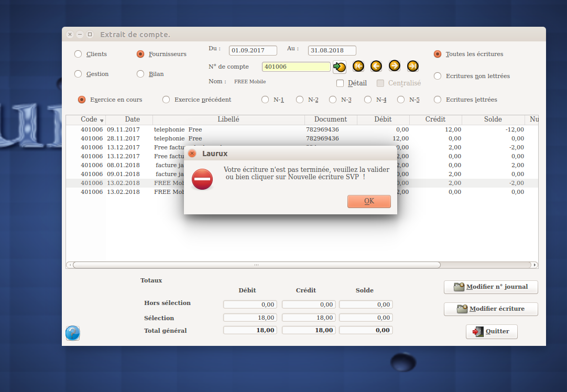Click Sélection Crédit field 18,00

[309, 318]
